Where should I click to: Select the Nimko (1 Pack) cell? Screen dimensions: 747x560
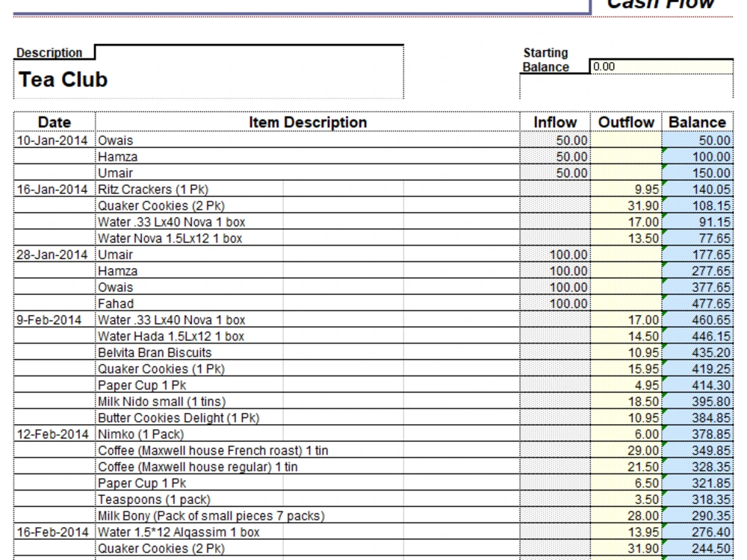coord(307,435)
